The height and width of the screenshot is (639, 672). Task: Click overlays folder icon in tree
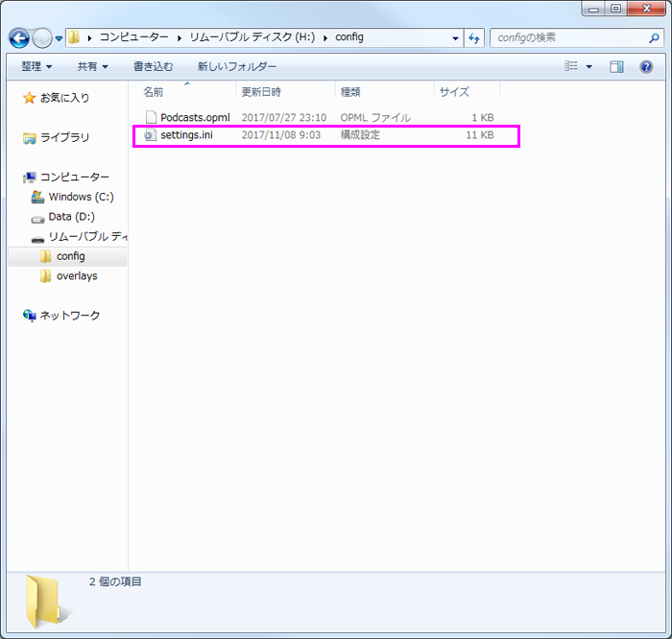coord(45,276)
